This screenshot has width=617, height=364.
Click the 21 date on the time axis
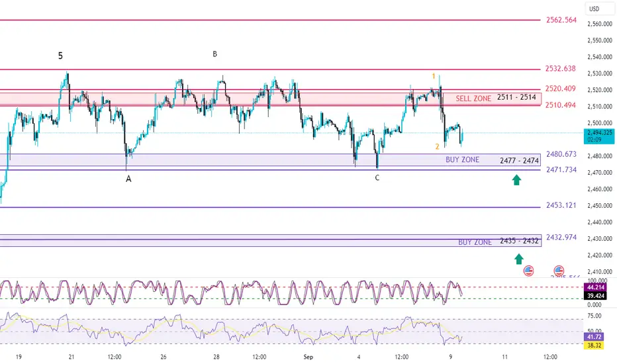pyautogui.click(x=71, y=357)
